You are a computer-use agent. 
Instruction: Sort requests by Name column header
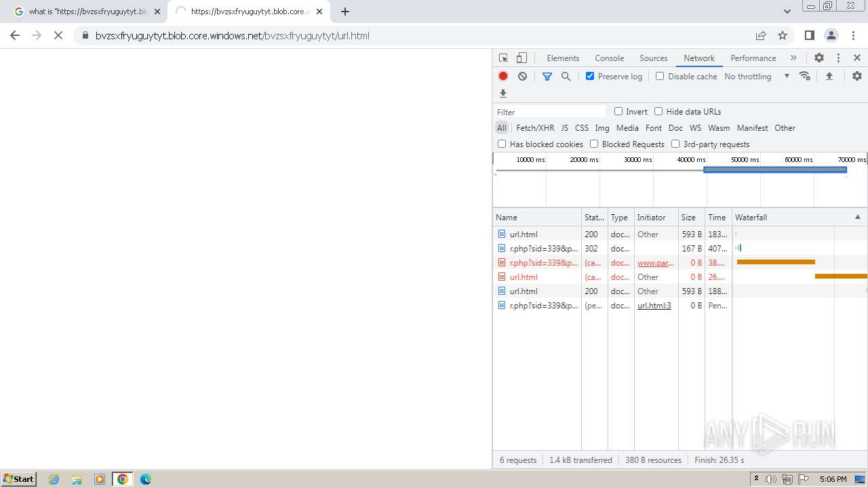pos(536,218)
